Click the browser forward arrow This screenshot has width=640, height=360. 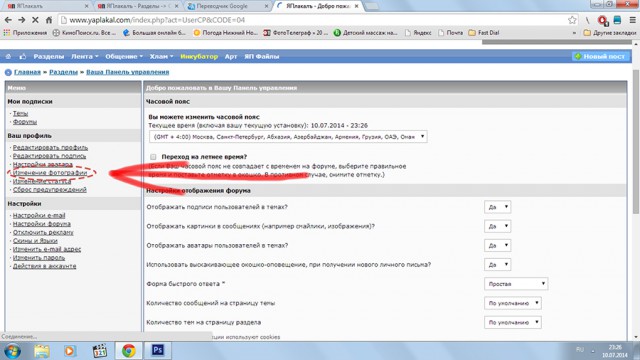tap(22, 20)
